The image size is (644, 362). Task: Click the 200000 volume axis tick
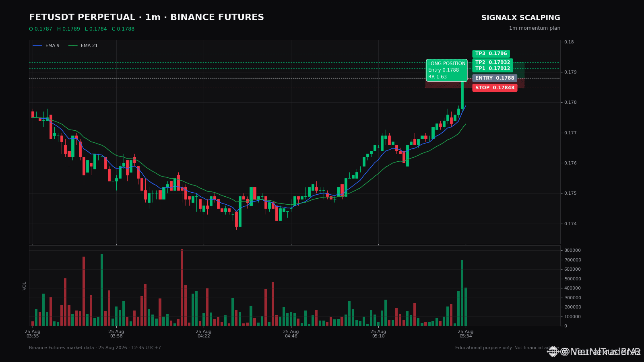click(x=572, y=307)
